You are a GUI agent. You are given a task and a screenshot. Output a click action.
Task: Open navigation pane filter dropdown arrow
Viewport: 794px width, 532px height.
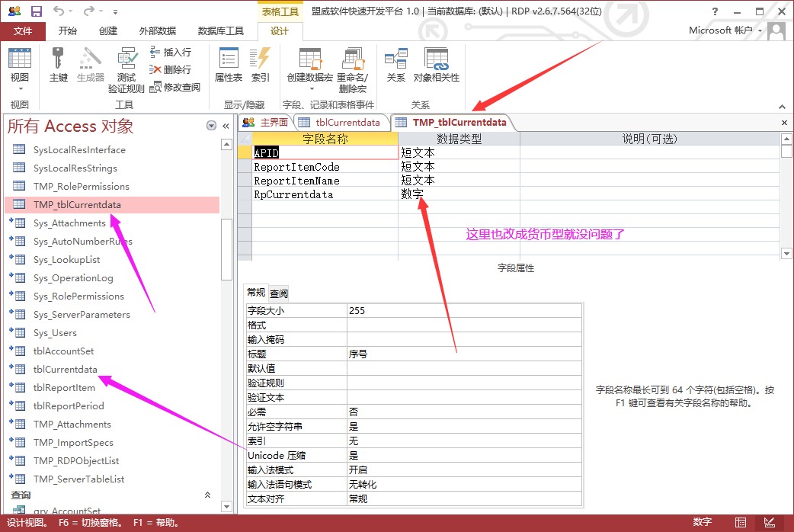pyautogui.click(x=212, y=126)
